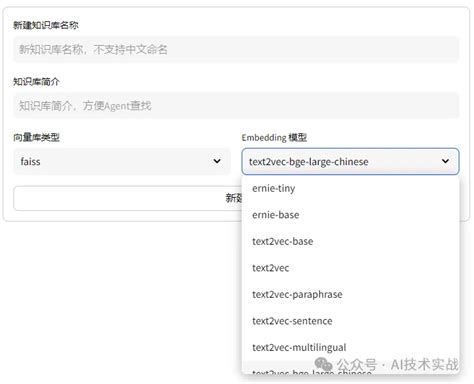Select the ernie-base option
474x384 pixels.
[350, 215]
